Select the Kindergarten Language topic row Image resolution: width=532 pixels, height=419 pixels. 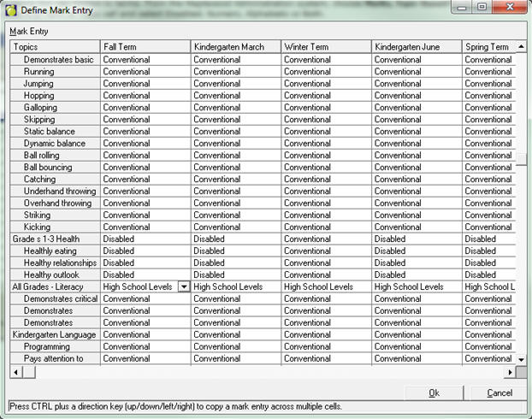click(x=55, y=335)
